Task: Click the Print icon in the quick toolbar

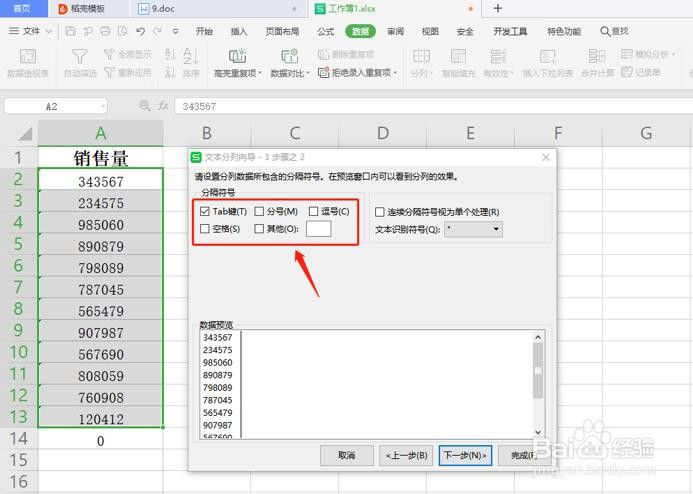Action: pyautogui.click(x=105, y=31)
